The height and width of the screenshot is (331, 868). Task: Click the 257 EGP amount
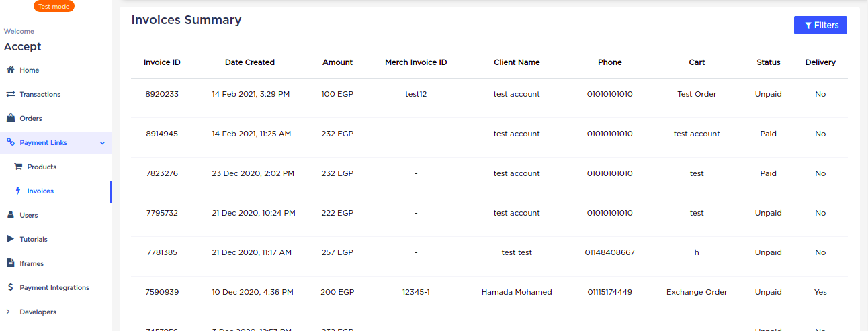coord(337,252)
